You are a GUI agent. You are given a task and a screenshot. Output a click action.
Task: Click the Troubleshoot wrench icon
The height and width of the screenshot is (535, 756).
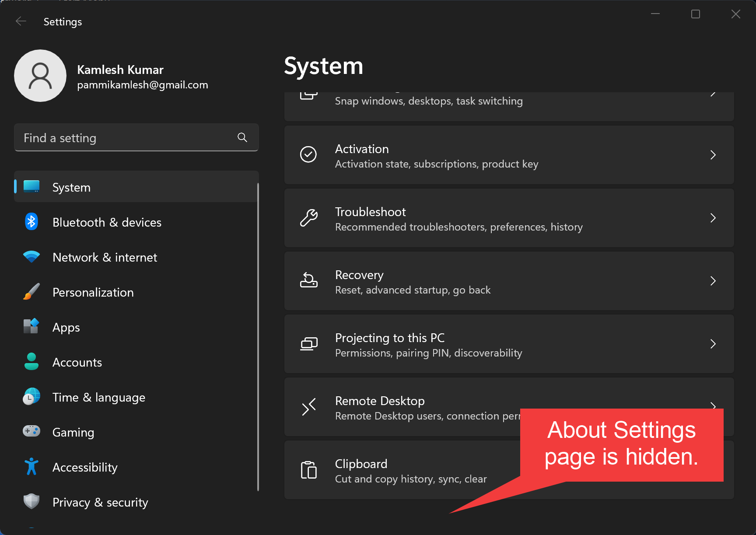pos(308,218)
